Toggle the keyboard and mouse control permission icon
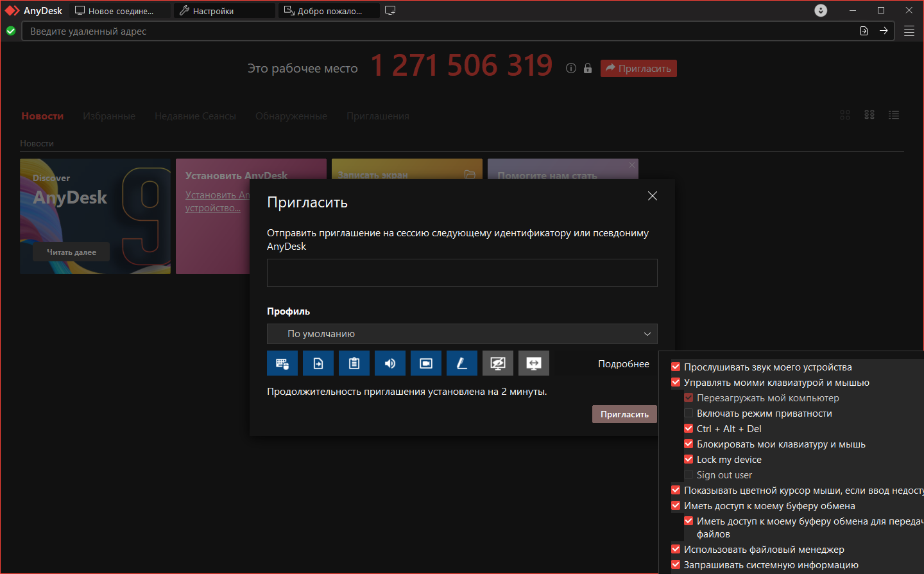924x574 pixels. [282, 363]
